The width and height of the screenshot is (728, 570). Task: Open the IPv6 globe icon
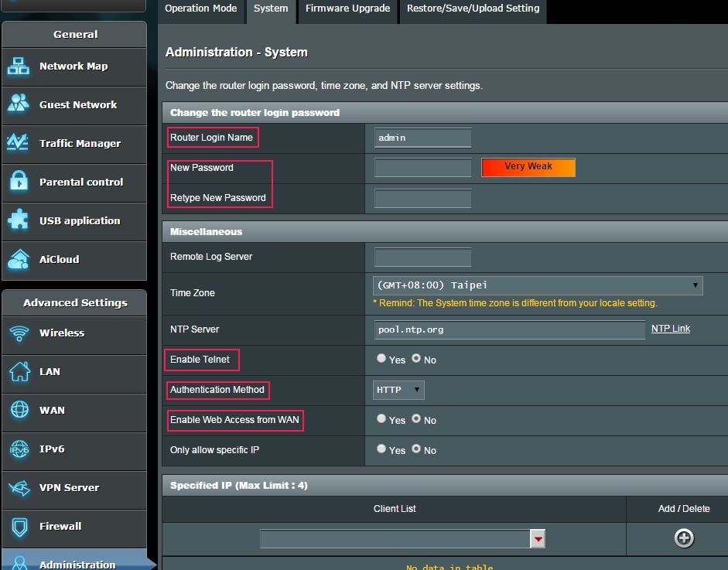[x=19, y=449]
